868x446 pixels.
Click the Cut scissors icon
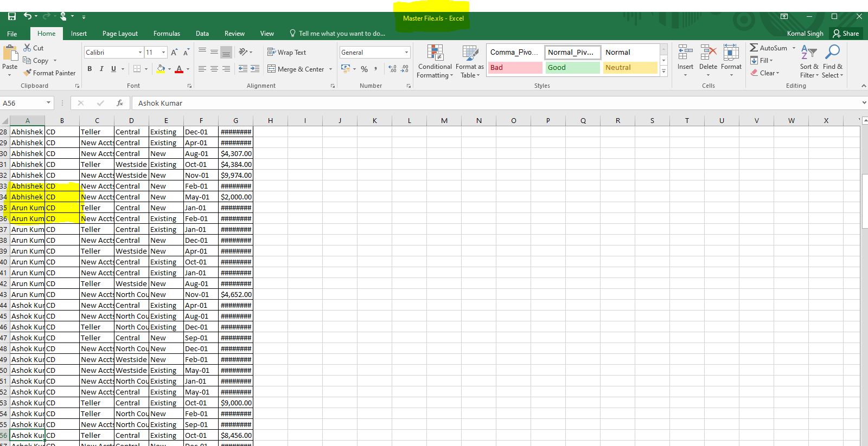point(27,48)
